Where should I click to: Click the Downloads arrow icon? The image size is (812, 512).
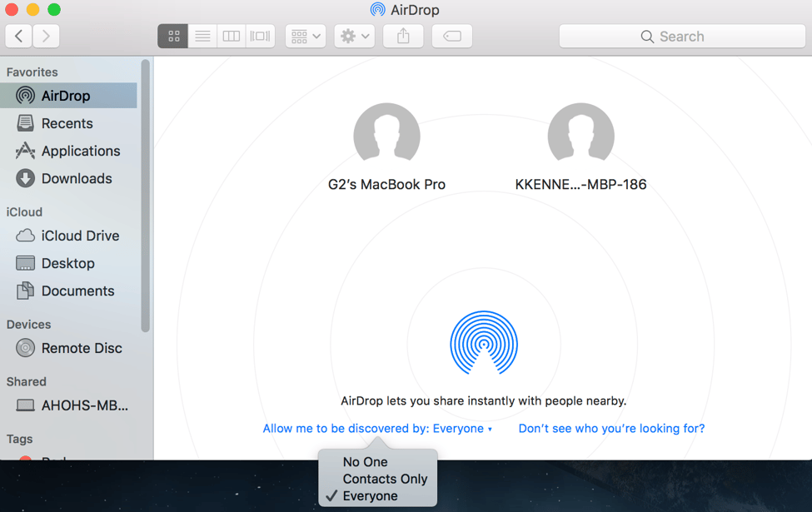point(25,178)
